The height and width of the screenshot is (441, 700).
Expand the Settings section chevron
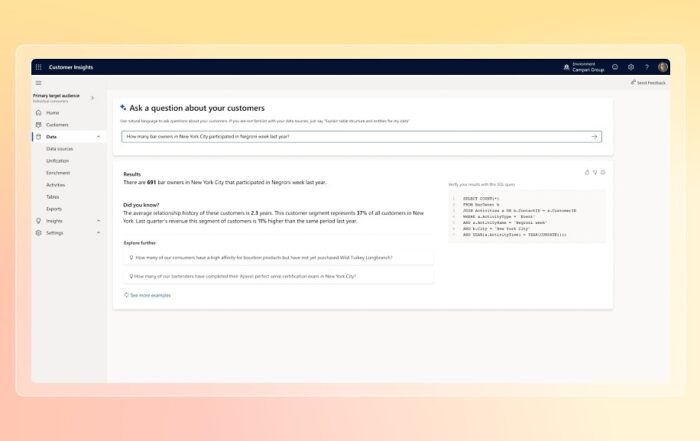98,233
